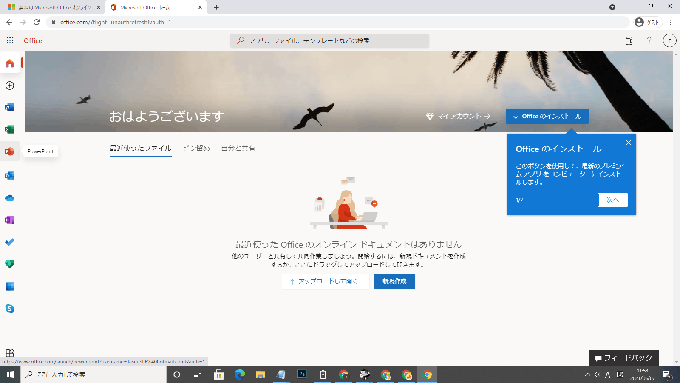Open All apps icon at sidebar bottom

coord(10,353)
